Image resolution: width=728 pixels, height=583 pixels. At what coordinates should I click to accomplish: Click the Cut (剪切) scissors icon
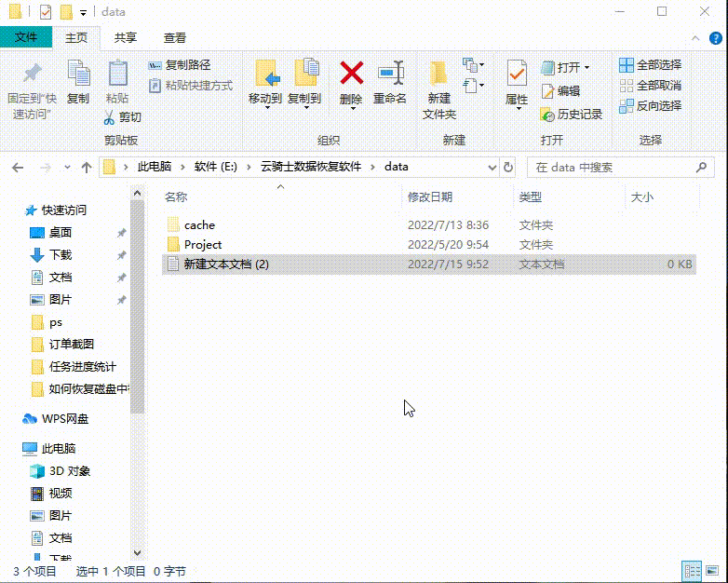click(122, 117)
